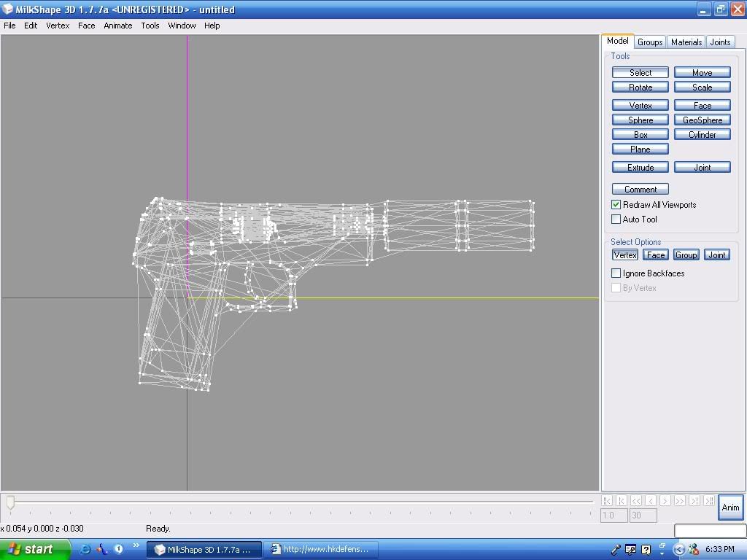Click play backward double-arrow button

[x=636, y=500]
